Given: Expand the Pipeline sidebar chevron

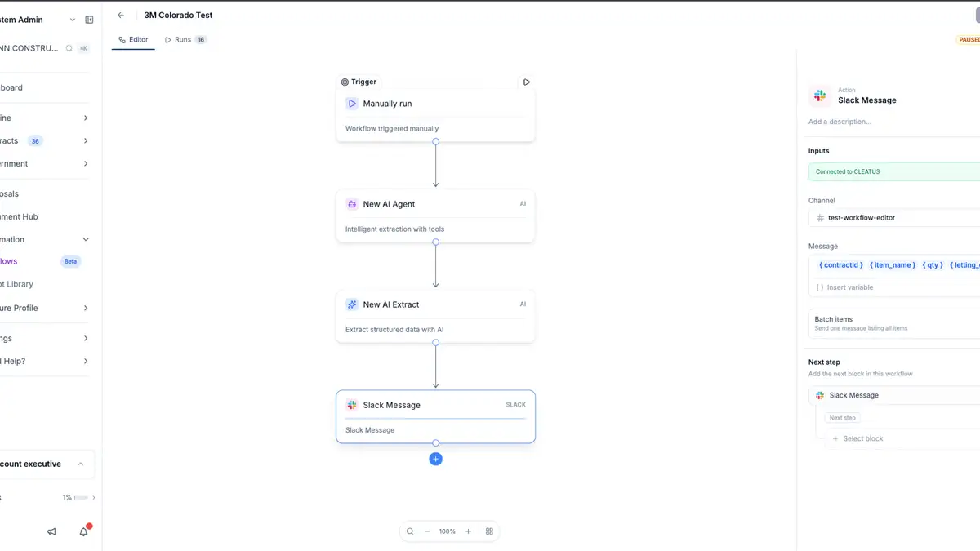Looking at the screenshot, I should coord(86,118).
